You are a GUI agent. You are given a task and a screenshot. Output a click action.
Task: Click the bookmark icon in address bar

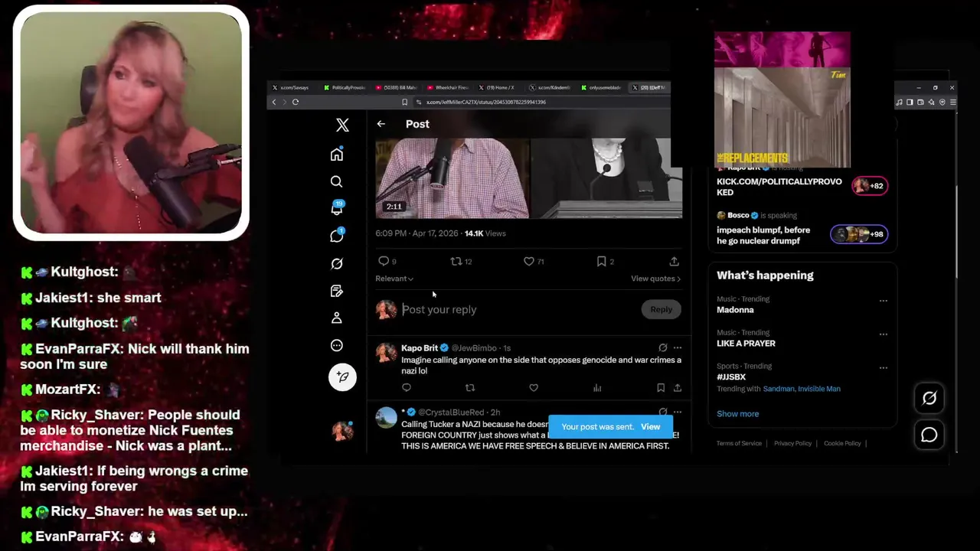coord(404,102)
